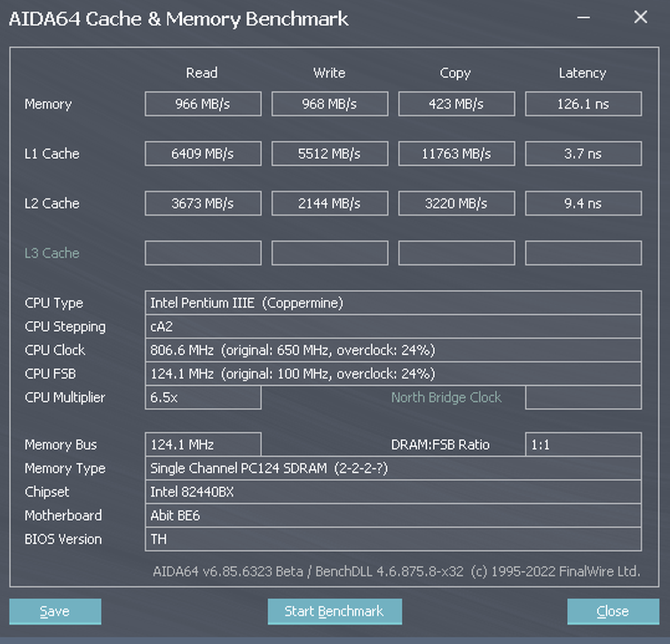Click the Copy column header

(455, 73)
